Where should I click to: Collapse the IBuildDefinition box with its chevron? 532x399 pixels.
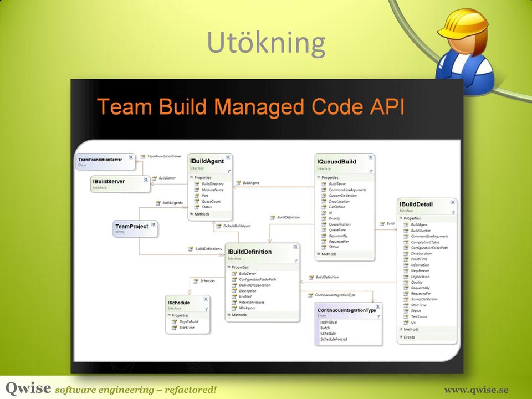pos(295,247)
